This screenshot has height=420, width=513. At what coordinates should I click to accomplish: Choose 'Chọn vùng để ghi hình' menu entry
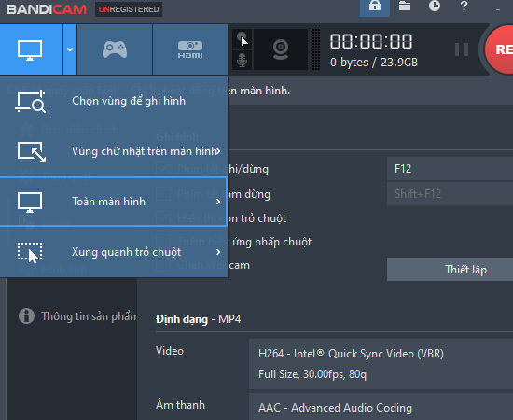[x=114, y=101]
